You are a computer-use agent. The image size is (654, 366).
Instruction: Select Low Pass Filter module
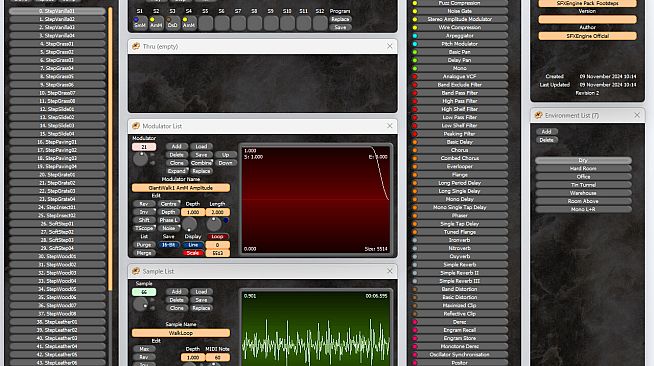pyautogui.click(x=460, y=118)
